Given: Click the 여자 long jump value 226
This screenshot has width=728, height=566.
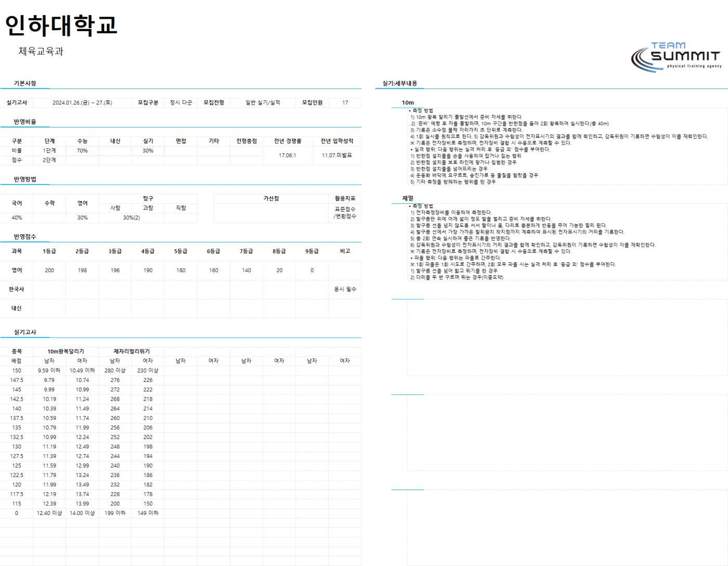Looking at the screenshot, I should tap(148, 380).
